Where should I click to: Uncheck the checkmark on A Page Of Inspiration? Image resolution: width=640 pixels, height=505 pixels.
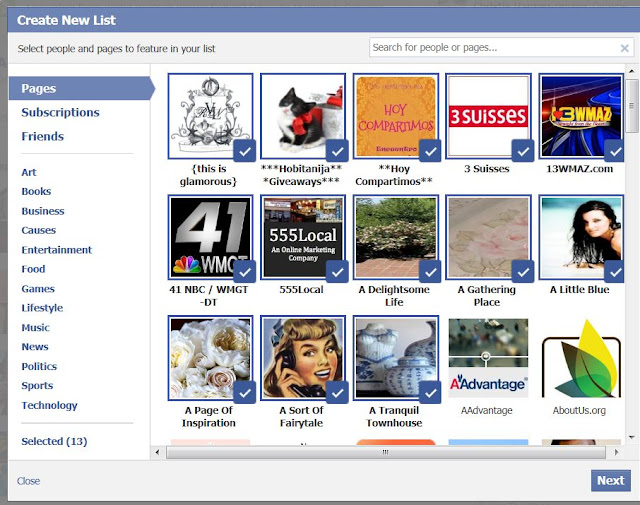coord(244,393)
